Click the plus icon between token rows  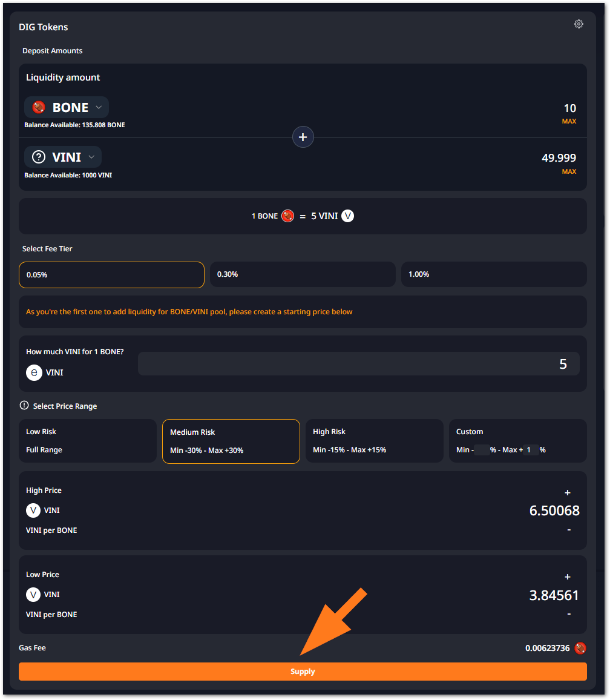(303, 137)
